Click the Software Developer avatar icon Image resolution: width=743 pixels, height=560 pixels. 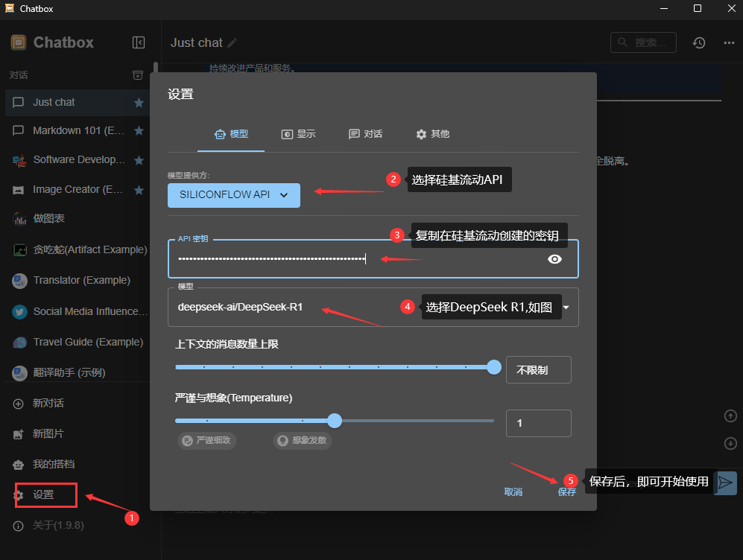click(x=19, y=160)
